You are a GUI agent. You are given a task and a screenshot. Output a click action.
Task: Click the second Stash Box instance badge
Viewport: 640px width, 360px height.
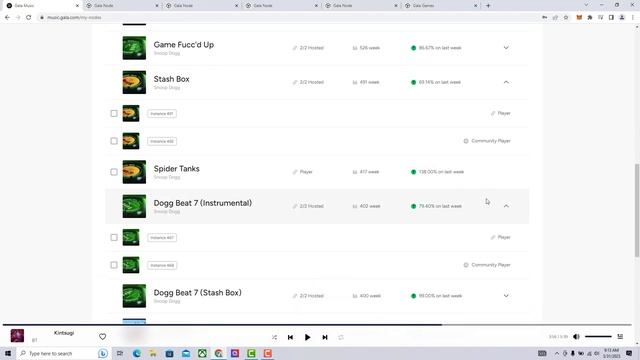(x=162, y=141)
